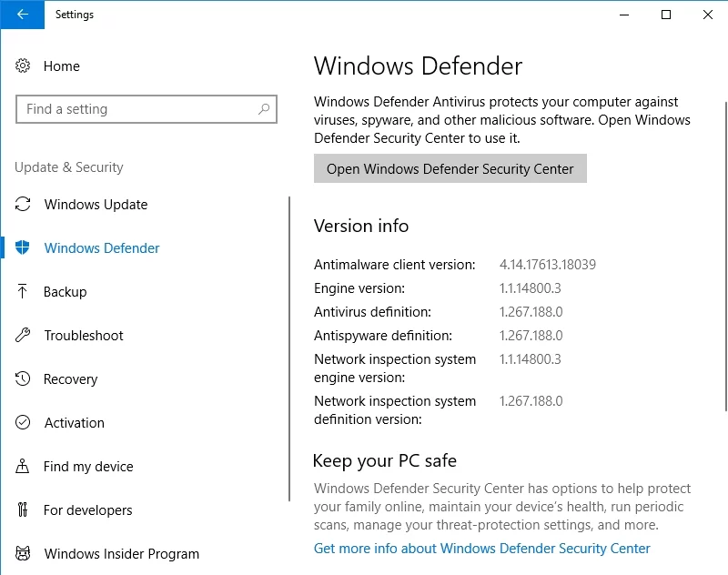Click the Activation checkmark circle icon
Image resolution: width=728 pixels, height=575 pixels.
tap(24, 423)
